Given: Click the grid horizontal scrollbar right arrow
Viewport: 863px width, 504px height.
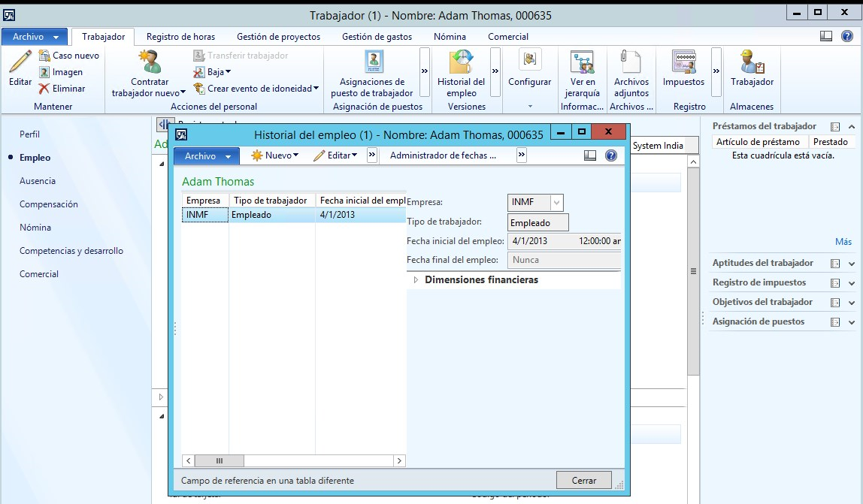Looking at the screenshot, I should coord(400,461).
